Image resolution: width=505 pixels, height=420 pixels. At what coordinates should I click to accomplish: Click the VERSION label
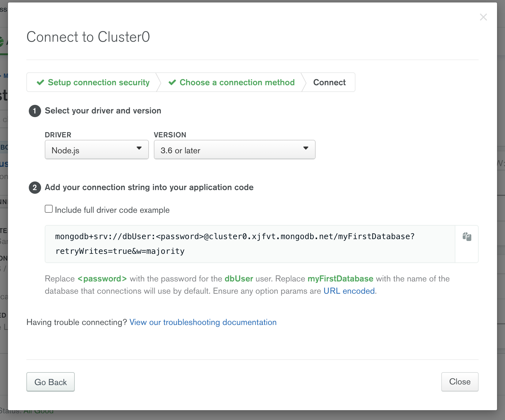coord(170,135)
